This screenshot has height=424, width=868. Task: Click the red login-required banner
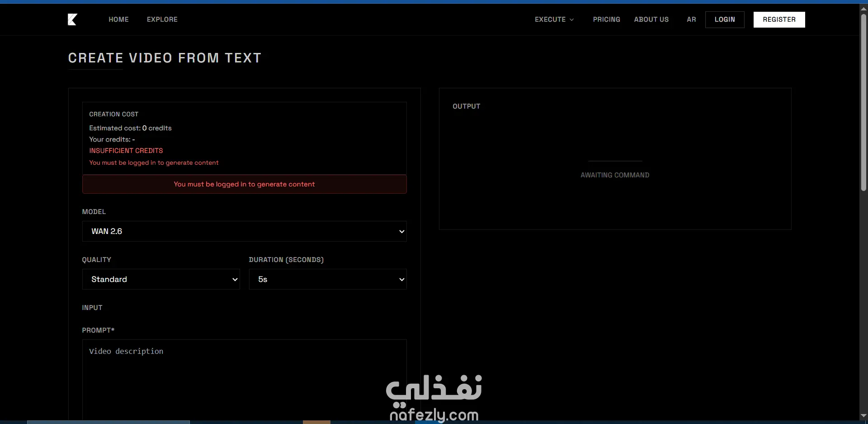pos(245,184)
